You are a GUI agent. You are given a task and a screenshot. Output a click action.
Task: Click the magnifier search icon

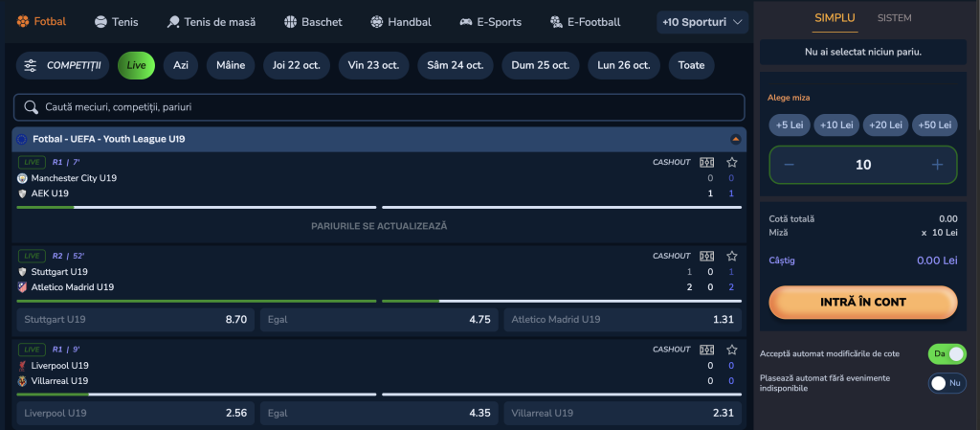pos(32,107)
